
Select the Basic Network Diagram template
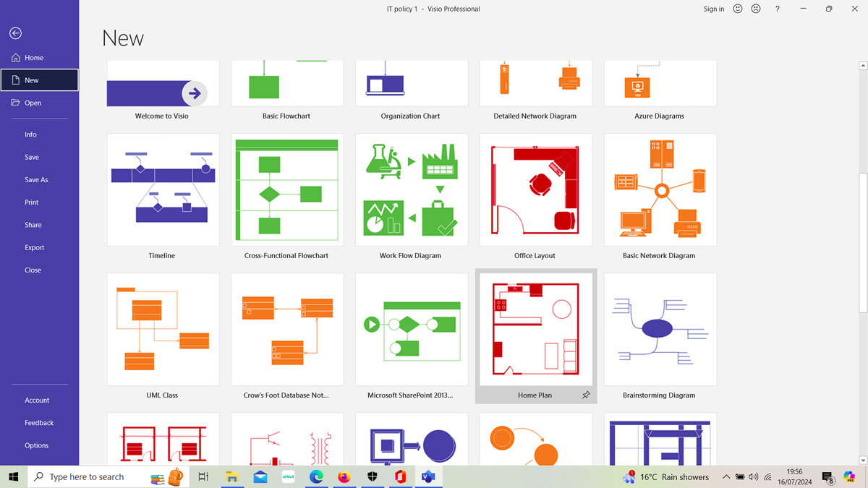click(x=660, y=189)
